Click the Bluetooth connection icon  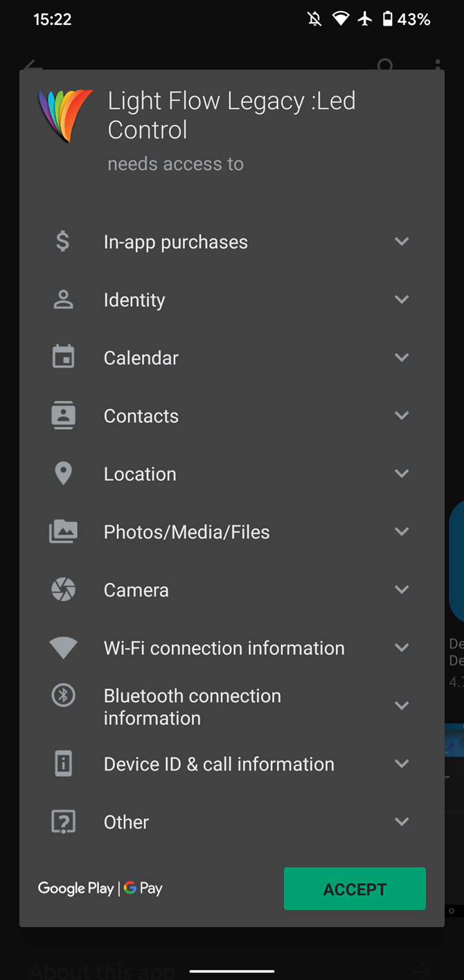coord(63,695)
